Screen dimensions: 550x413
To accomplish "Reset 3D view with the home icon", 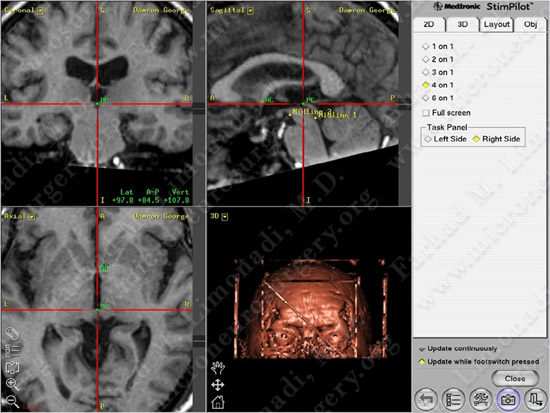I will tap(218, 402).
